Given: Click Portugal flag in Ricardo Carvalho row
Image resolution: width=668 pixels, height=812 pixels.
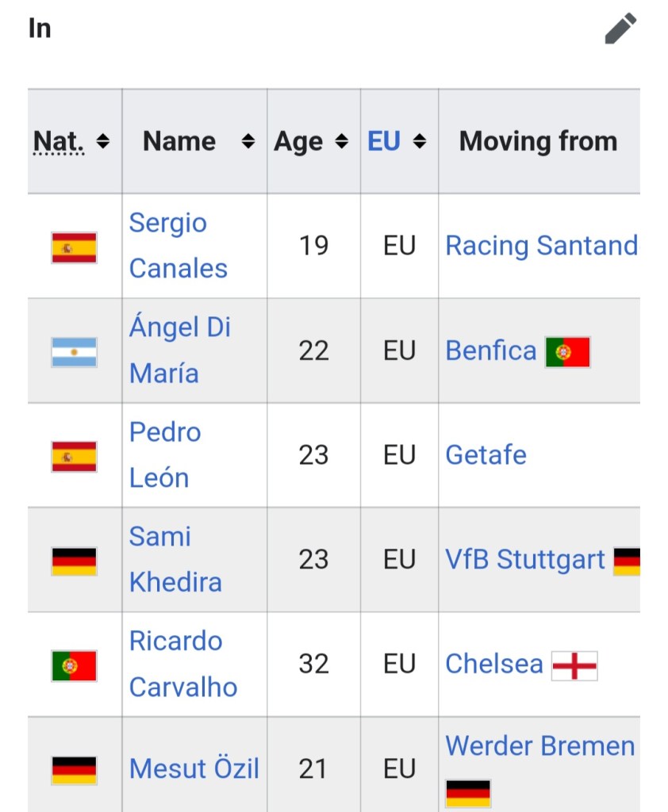Looking at the screenshot, I should tap(75, 666).
